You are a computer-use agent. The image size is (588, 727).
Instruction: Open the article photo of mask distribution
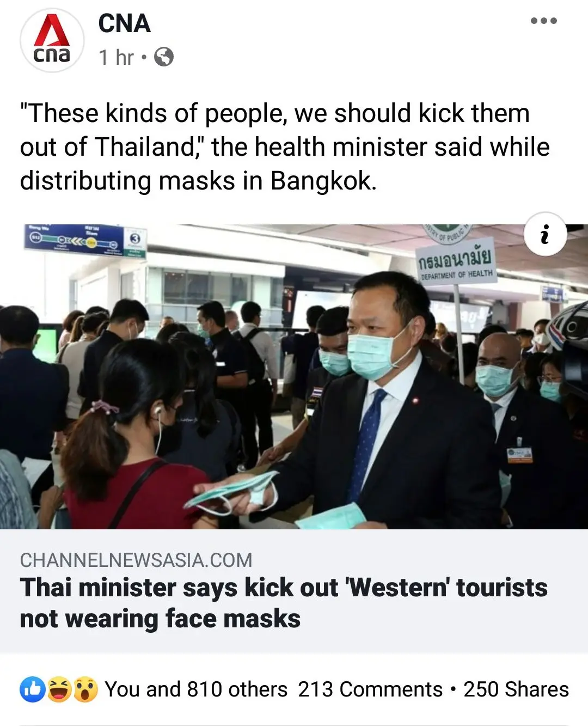pyautogui.click(x=294, y=376)
